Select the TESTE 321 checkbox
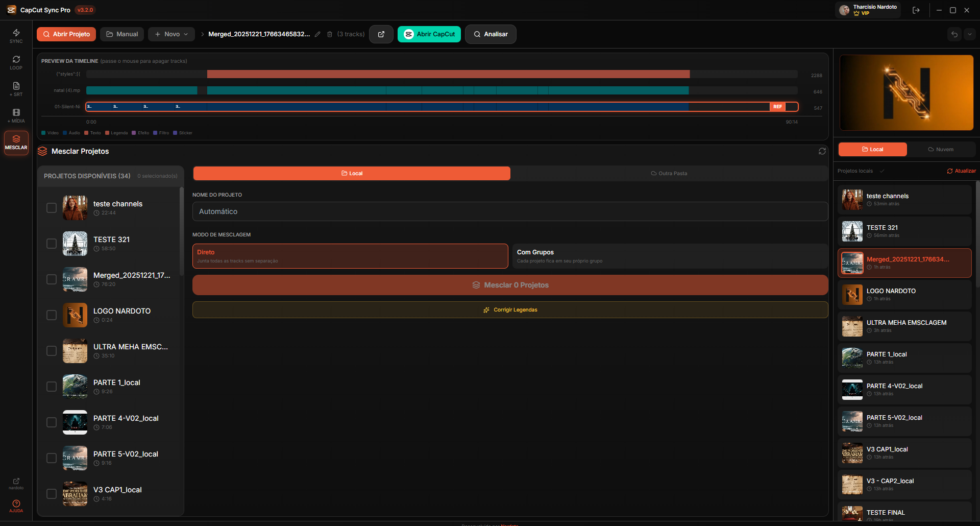Image resolution: width=980 pixels, height=526 pixels. point(51,244)
